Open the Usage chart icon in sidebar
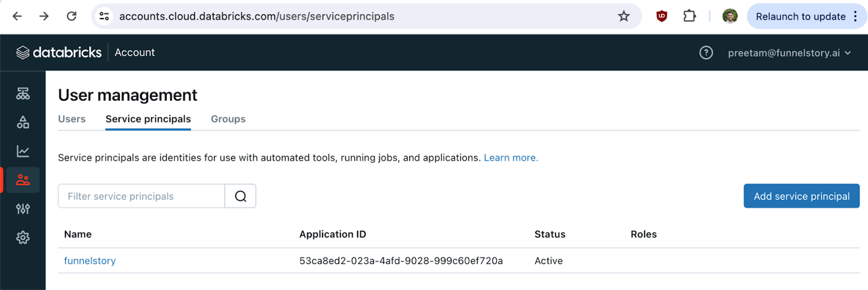The image size is (868, 290). [x=23, y=151]
